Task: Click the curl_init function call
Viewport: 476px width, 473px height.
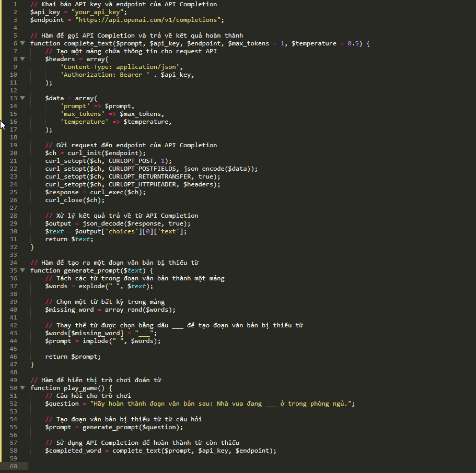Action: tap(84, 153)
